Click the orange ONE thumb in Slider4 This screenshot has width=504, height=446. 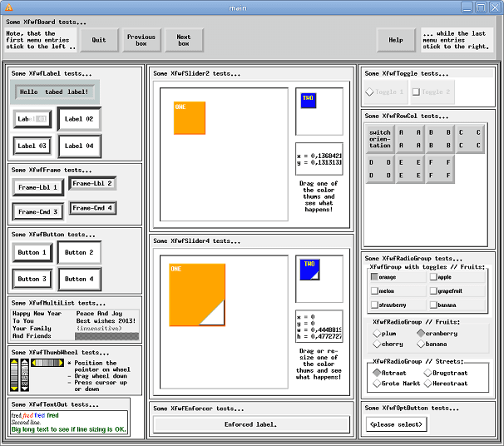coord(197,295)
